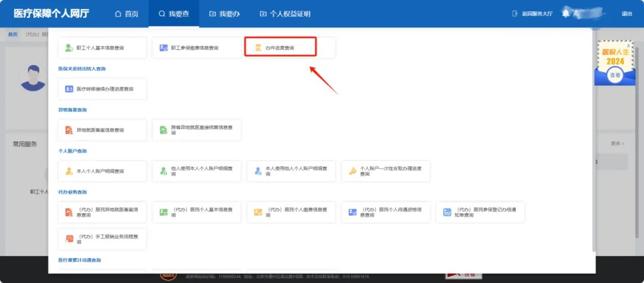This screenshot has width=644, height=283.
Task: Select 个人账户一次性支取办理进度查询 key icon
Action: [352, 171]
